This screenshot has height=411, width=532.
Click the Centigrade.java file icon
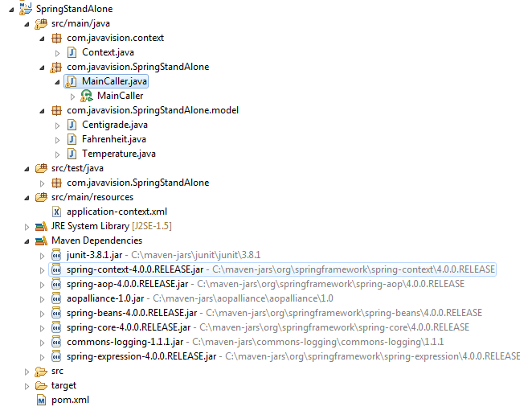pyautogui.click(x=72, y=125)
